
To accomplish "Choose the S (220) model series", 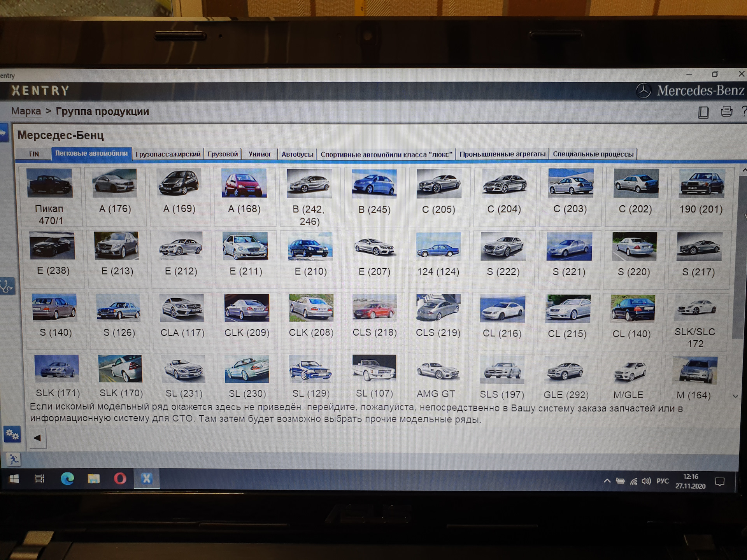I will 634,246.
